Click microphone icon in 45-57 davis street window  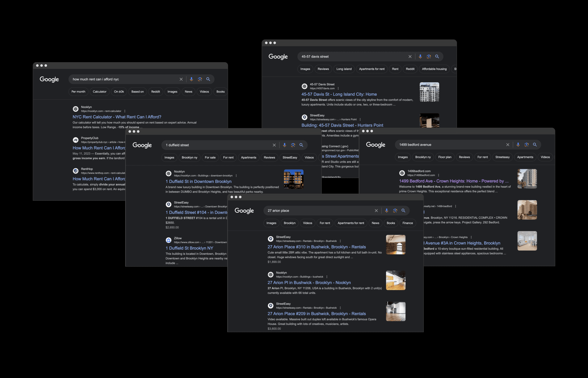tap(420, 56)
